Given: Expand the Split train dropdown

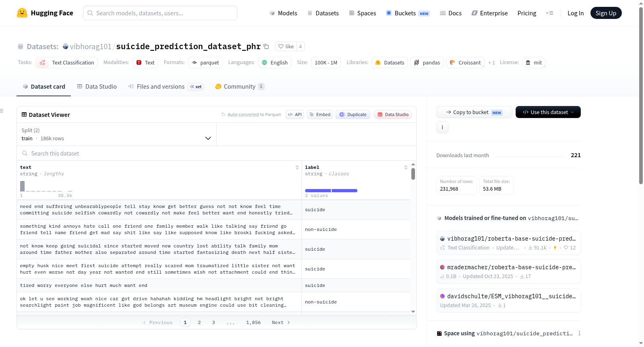Looking at the screenshot, I should pos(116,134).
